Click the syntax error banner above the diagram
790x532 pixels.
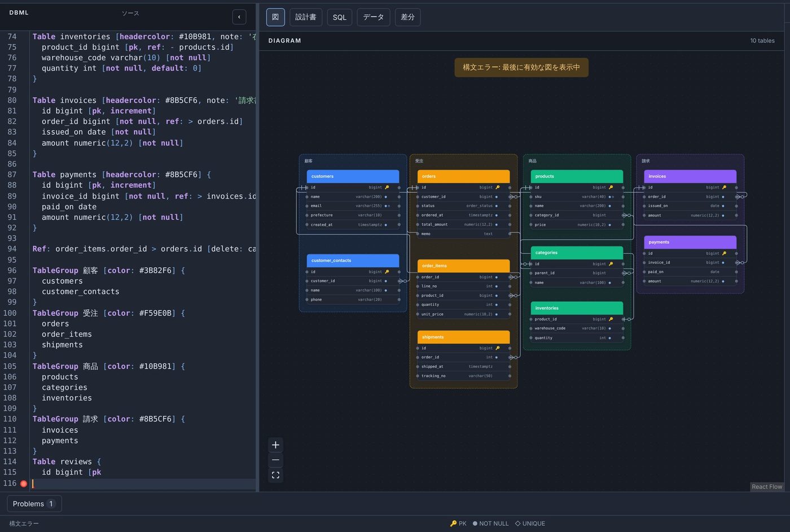click(521, 67)
